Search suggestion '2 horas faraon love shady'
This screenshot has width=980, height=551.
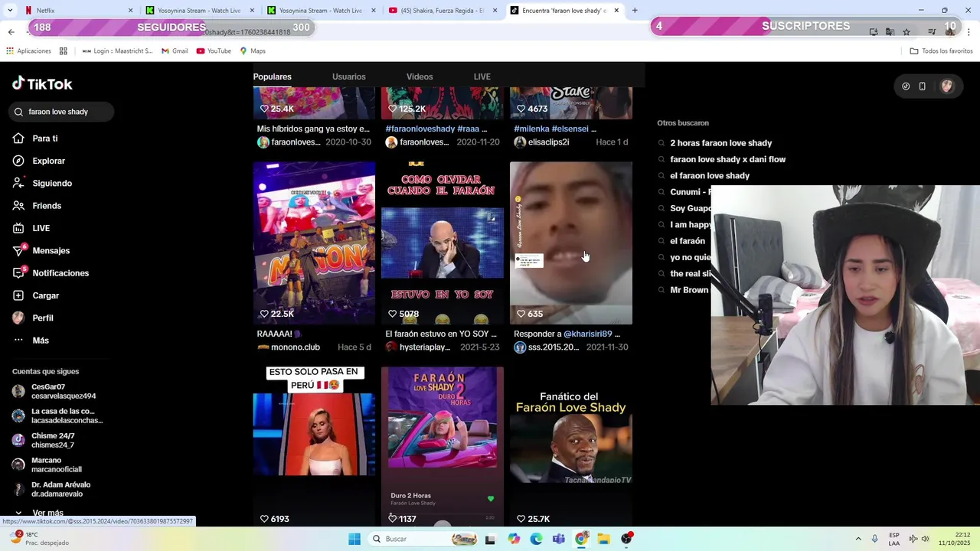tap(720, 143)
